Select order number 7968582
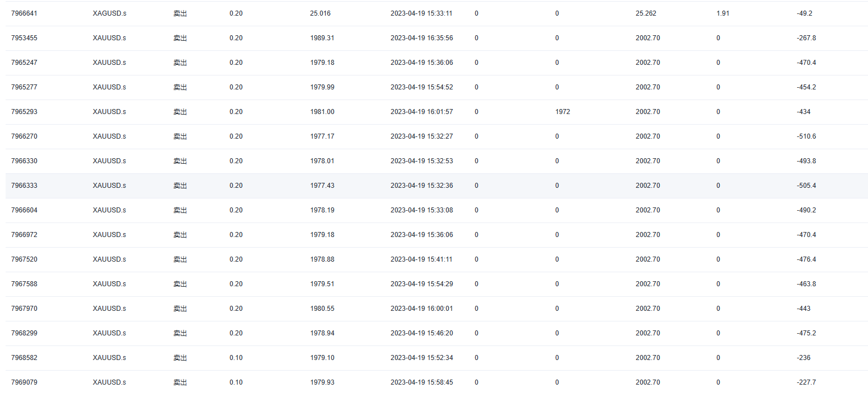The width and height of the screenshot is (868, 393). point(24,358)
